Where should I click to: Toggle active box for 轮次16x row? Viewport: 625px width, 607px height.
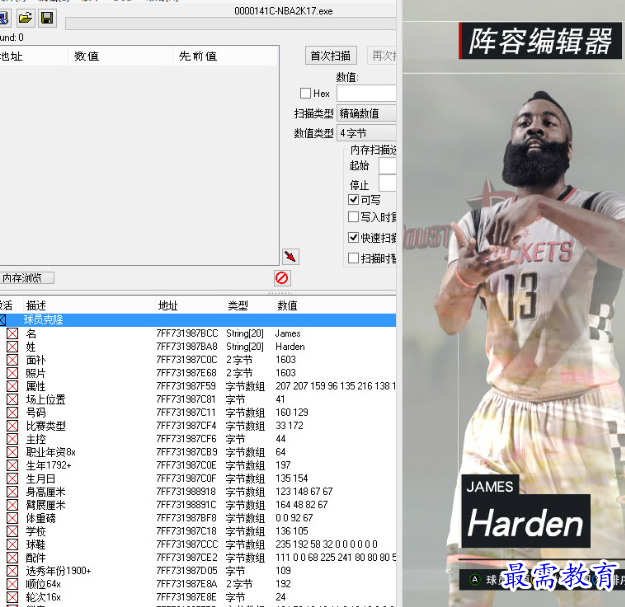pyautogui.click(x=12, y=597)
